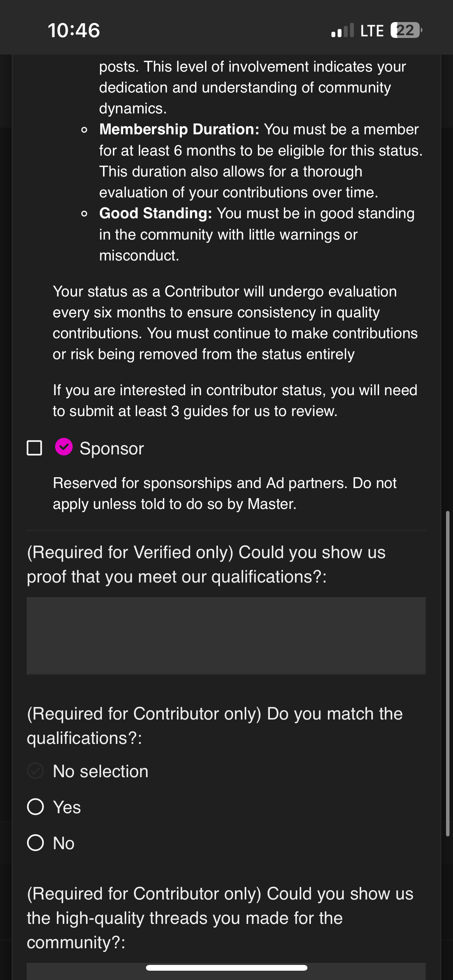Select the "No selection" radio option
Viewport: 453px width, 980px height.
tap(35, 771)
